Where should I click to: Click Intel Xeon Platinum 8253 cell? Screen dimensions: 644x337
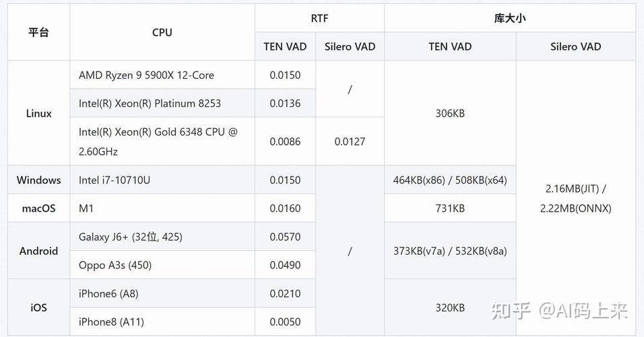tap(162, 103)
